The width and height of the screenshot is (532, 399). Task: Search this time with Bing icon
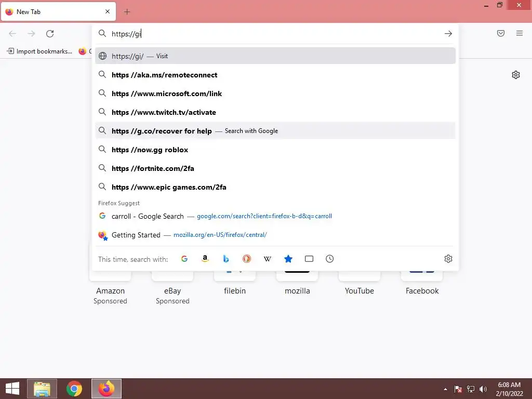226,259
